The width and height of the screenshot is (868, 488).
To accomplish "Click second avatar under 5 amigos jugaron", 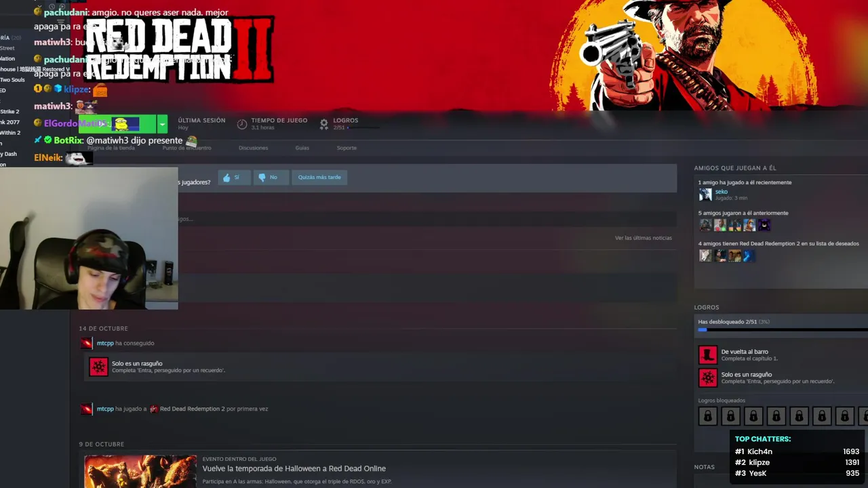I will pos(720,225).
